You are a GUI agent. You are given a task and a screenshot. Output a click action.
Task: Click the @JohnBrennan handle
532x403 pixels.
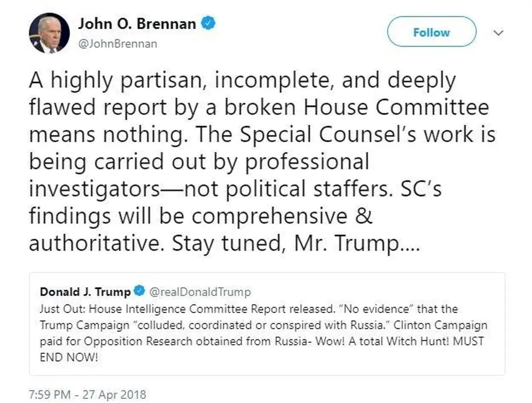click(117, 44)
